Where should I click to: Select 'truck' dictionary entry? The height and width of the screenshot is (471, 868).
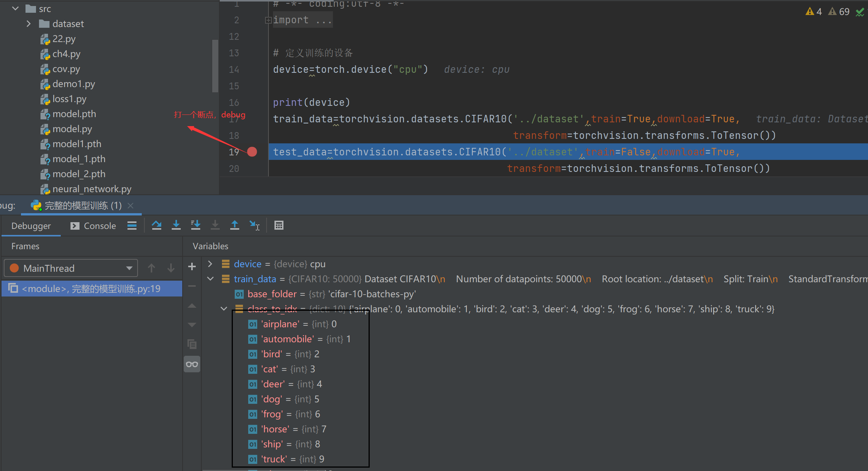(286, 459)
